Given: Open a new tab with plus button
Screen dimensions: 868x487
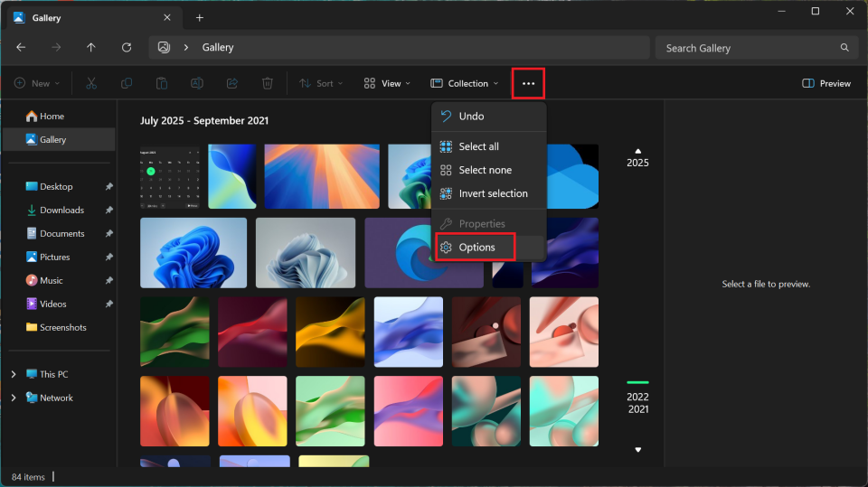Looking at the screenshot, I should (200, 18).
